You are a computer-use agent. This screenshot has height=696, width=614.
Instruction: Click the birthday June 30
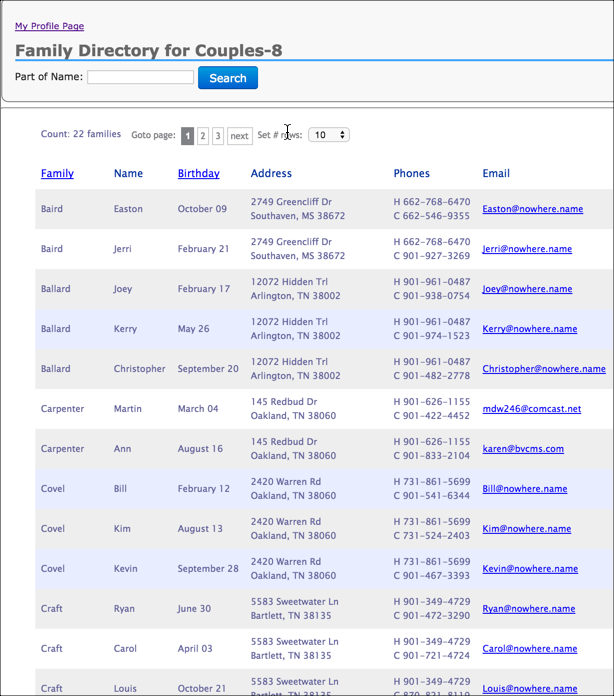pos(194,608)
